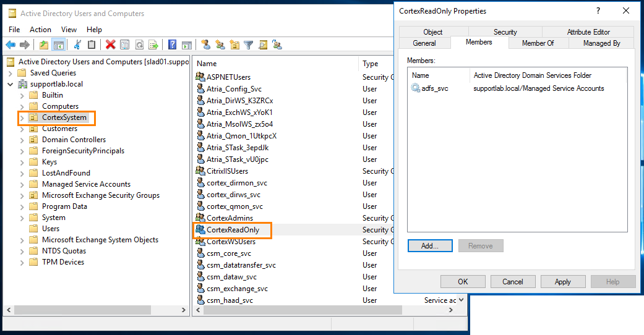
Task: Expand the Managed Service Accounts folder
Action: pos(22,184)
